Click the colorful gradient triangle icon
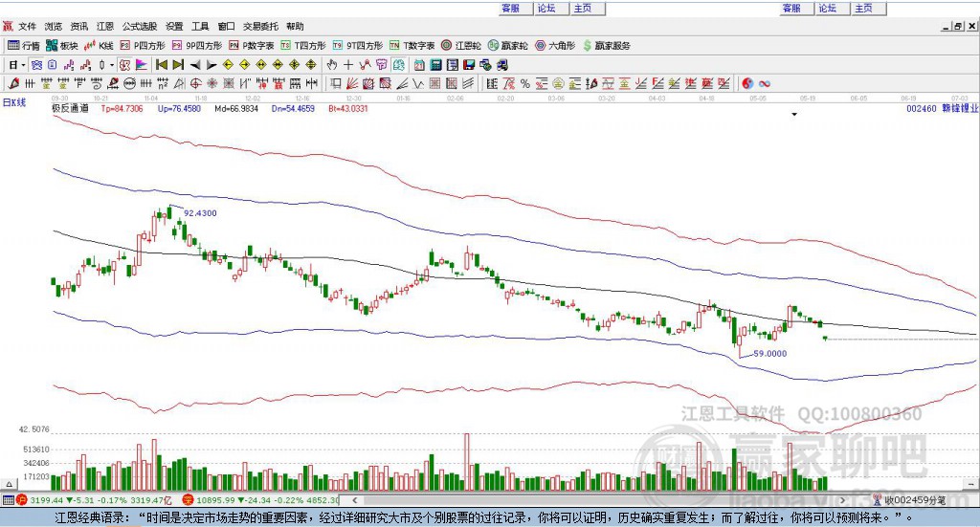The image size is (980, 527). pos(142,65)
